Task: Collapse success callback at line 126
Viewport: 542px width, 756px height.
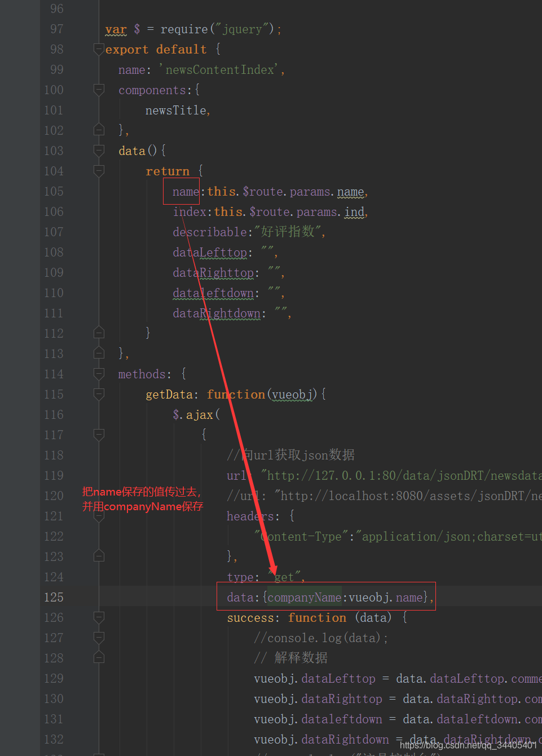Action: click(x=99, y=617)
